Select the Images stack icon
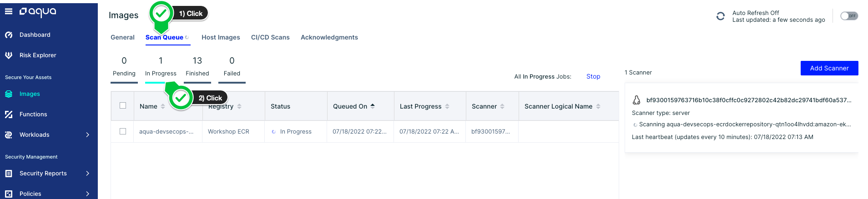Image resolution: width=868 pixels, height=199 pixels. [9, 94]
